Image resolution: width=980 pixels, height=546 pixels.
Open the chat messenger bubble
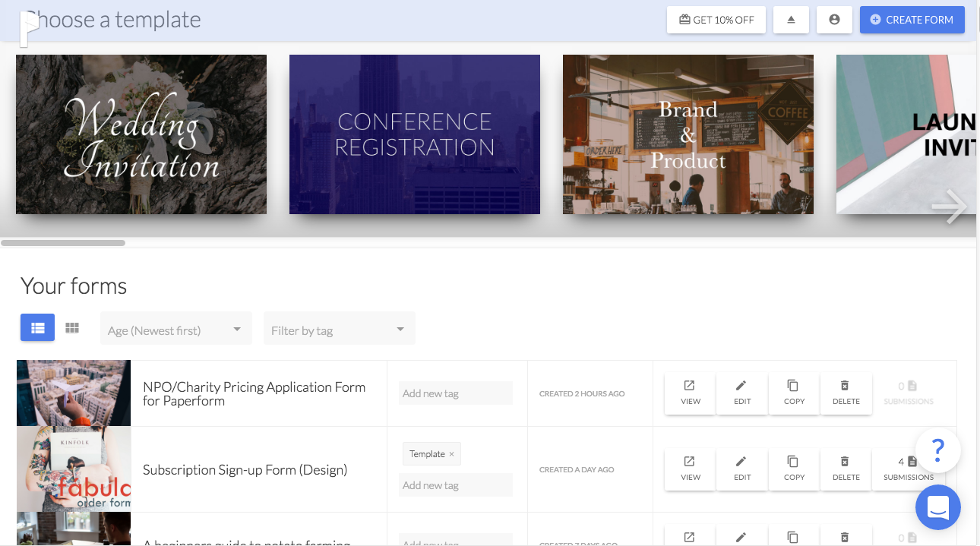tap(938, 507)
